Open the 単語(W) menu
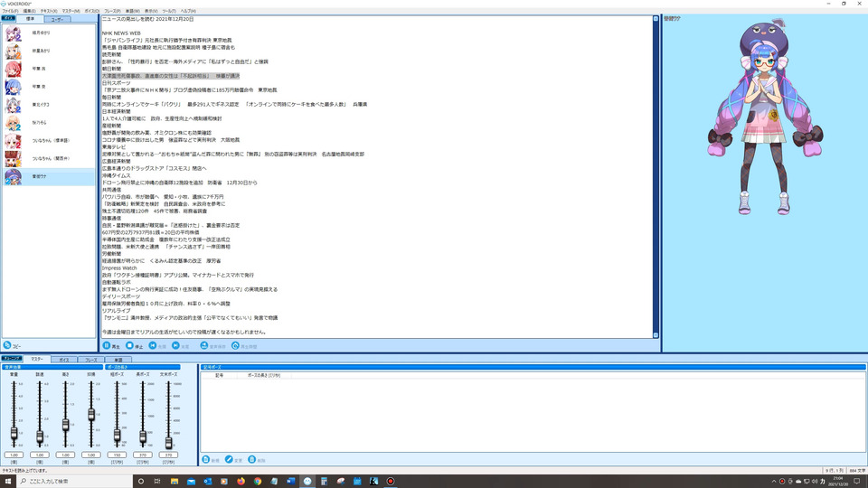 [x=132, y=11]
